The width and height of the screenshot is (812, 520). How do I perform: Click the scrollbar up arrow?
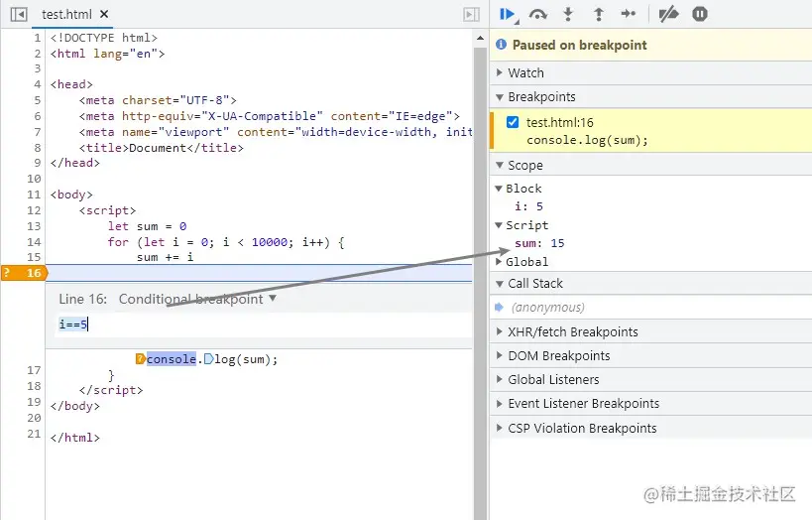pos(480,38)
